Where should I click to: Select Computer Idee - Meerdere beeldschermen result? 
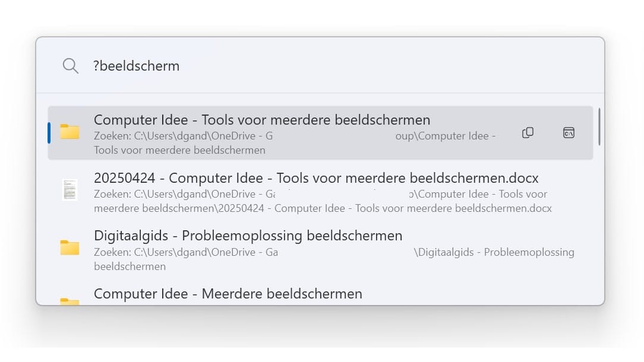(228, 293)
